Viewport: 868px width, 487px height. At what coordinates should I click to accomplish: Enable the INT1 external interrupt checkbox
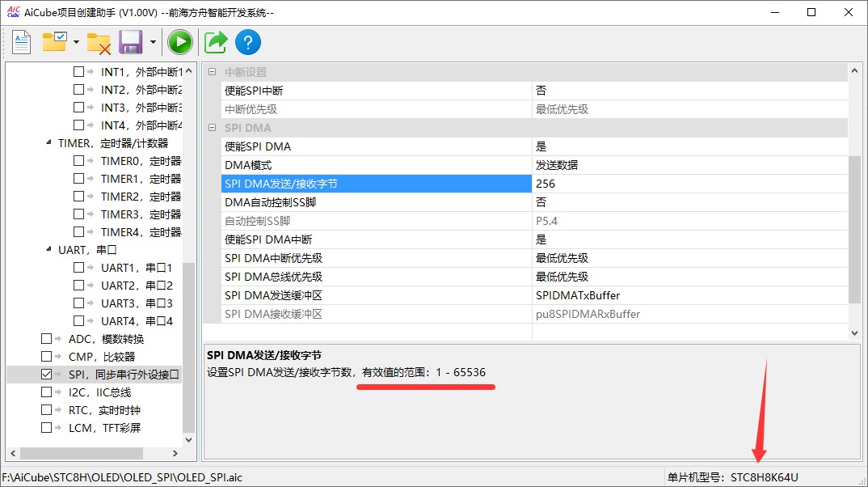pos(78,71)
